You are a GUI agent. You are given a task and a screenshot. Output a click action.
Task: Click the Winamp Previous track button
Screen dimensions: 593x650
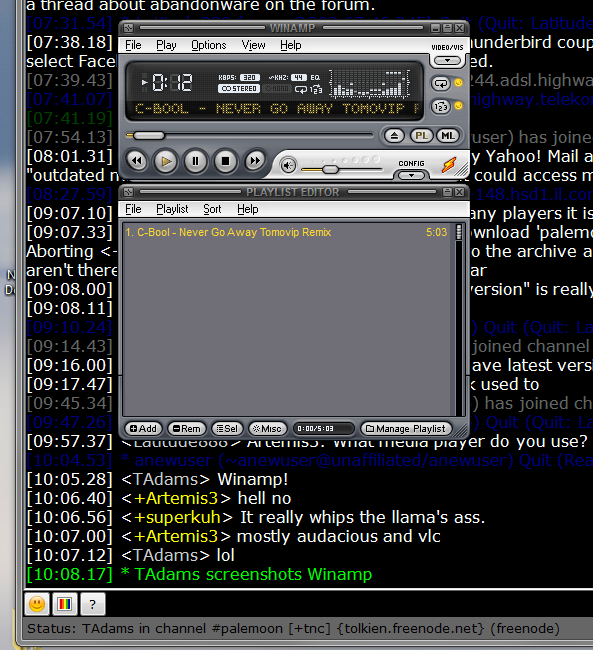pos(137,161)
